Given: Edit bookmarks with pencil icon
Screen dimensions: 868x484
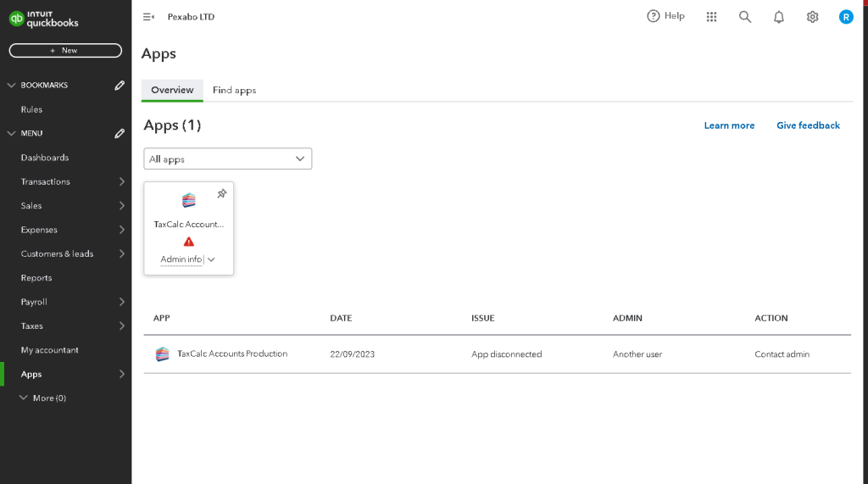Looking at the screenshot, I should pyautogui.click(x=120, y=86).
